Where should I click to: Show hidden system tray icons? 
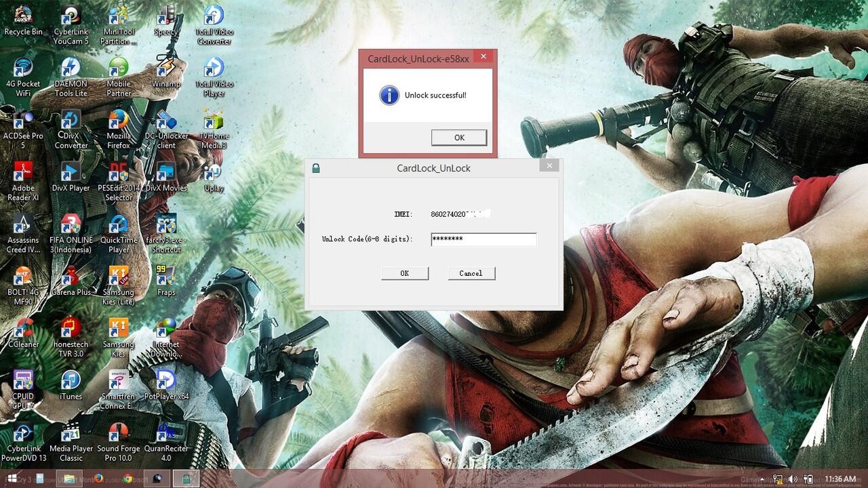tap(761, 479)
